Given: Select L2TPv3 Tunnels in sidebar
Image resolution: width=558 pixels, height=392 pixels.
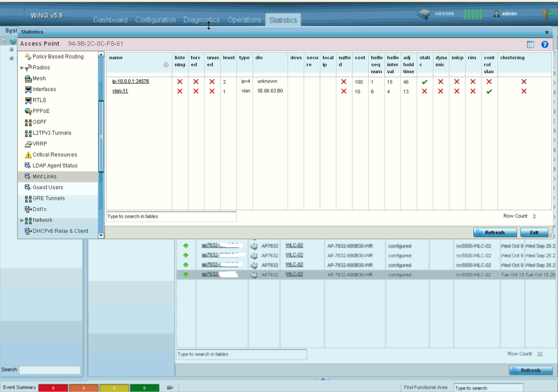Looking at the screenshot, I should pyautogui.click(x=51, y=133).
